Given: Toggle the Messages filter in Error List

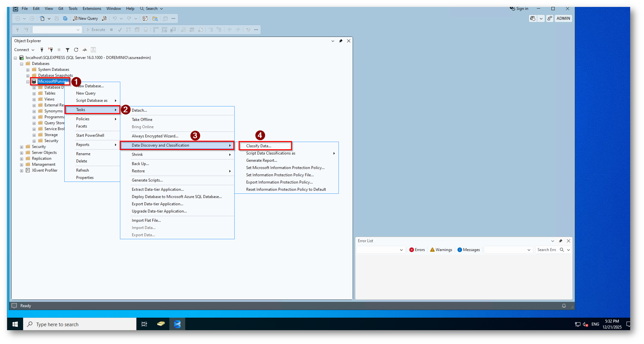Looking at the screenshot, I should 468,250.
